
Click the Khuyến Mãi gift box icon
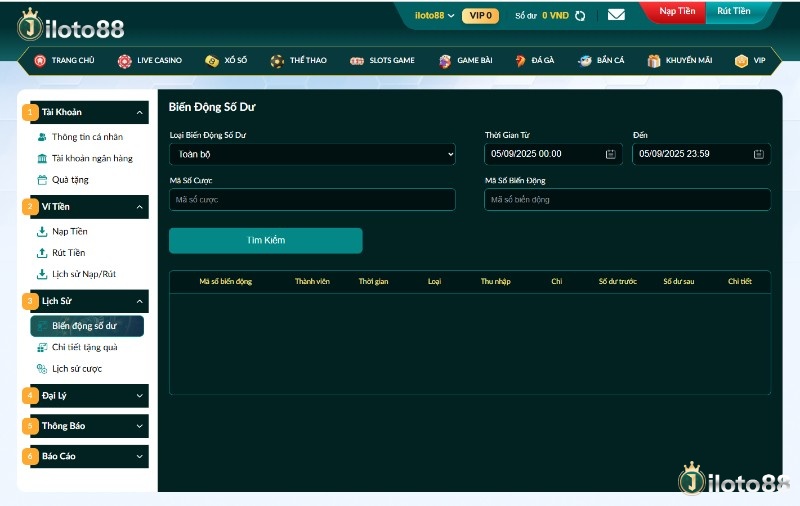654,61
